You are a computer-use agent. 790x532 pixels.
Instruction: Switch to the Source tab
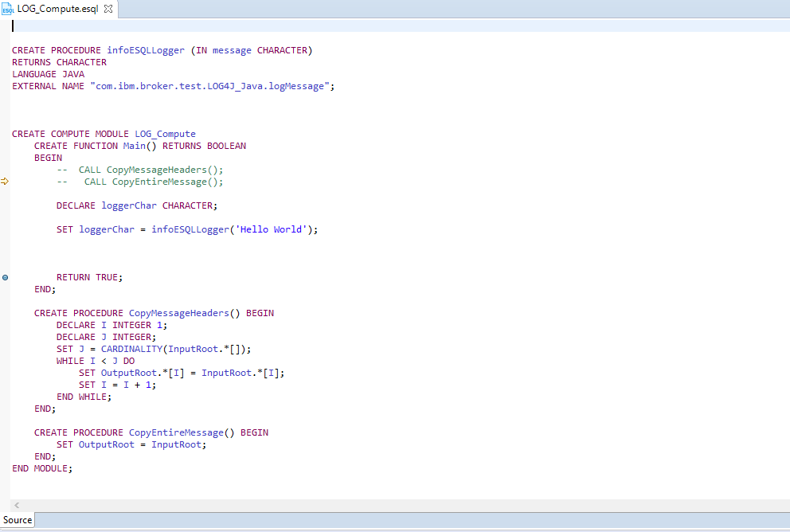[x=18, y=520]
